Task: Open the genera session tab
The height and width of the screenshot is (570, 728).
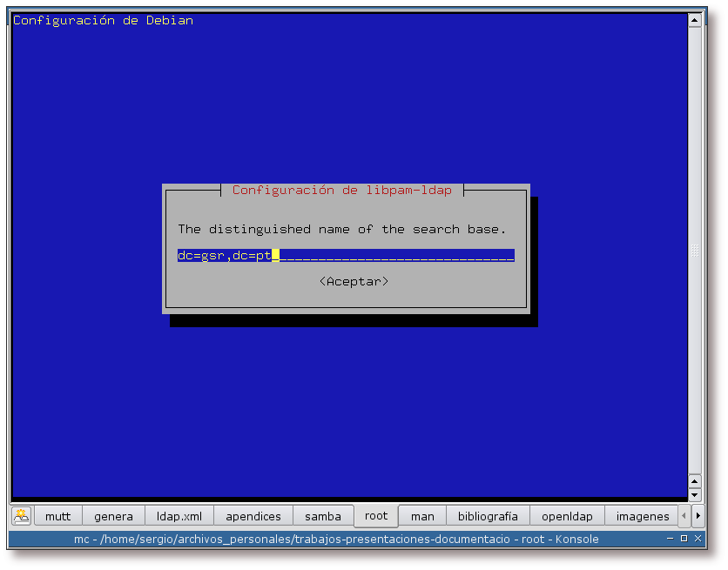Action: 113,516
